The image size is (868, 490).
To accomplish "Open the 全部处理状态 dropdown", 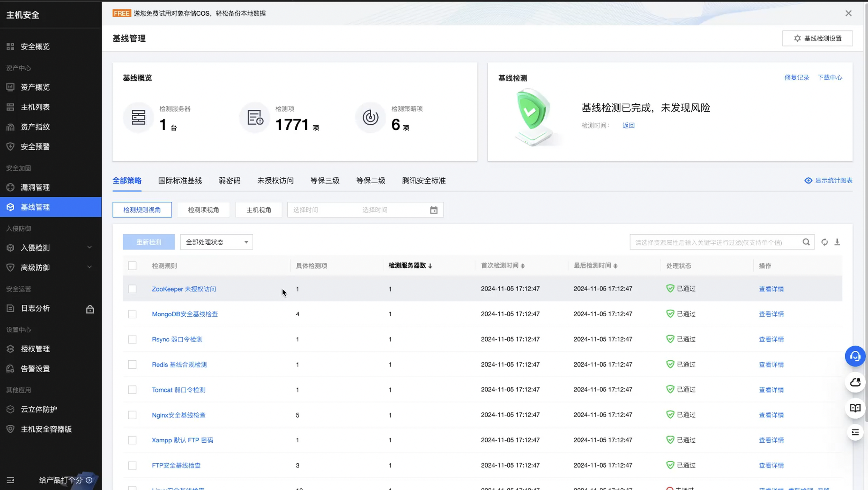I will (216, 242).
